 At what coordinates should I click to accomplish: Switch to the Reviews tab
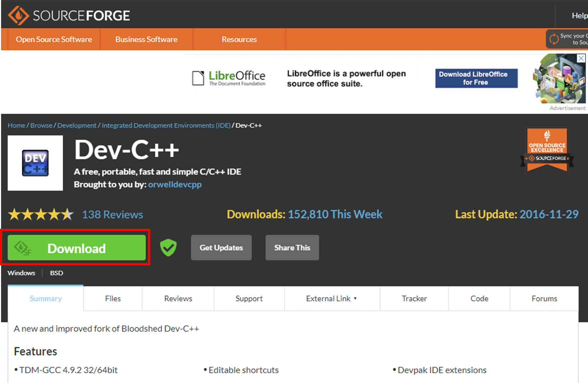(178, 298)
